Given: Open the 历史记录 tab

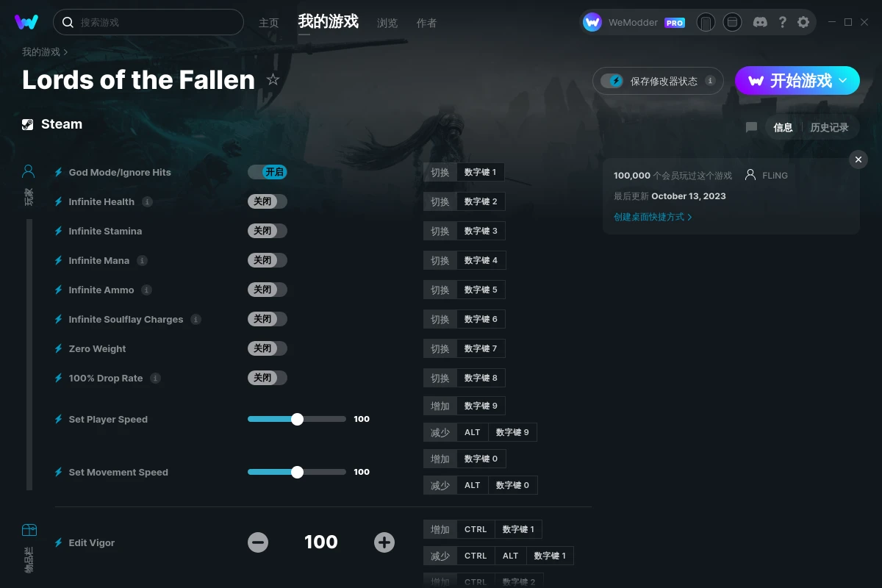Looking at the screenshot, I should pos(829,127).
